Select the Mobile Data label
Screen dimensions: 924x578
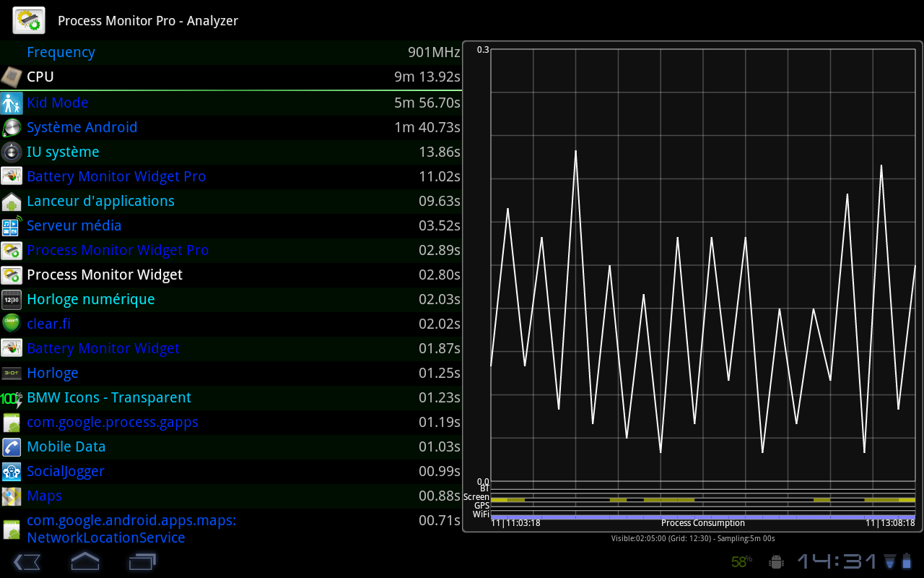point(66,447)
